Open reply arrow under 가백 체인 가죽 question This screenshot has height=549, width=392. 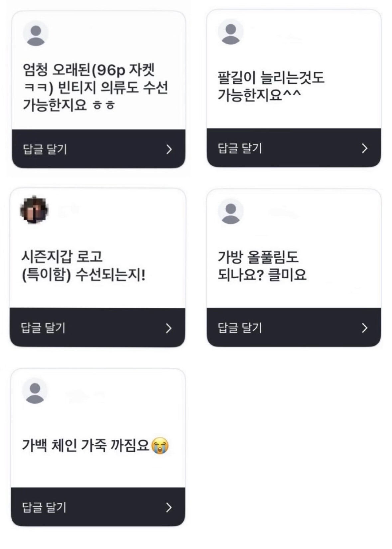tap(169, 507)
